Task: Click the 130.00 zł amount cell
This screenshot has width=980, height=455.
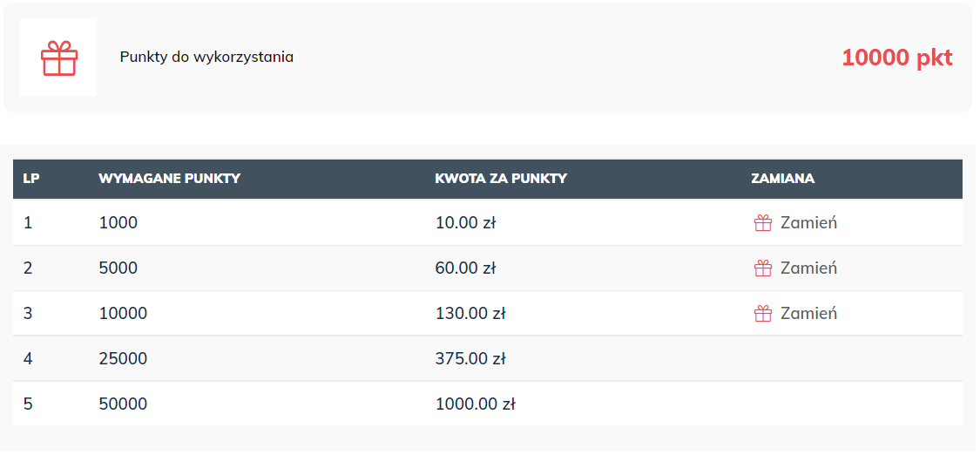Action: click(x=470, y=313)
